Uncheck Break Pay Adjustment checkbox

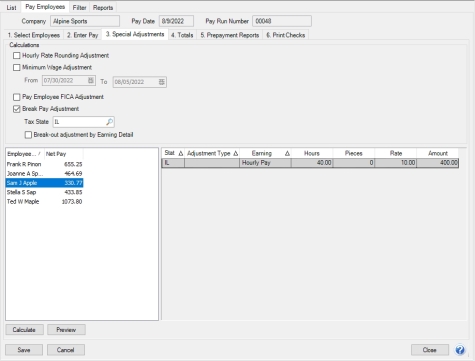coord(16,109)
